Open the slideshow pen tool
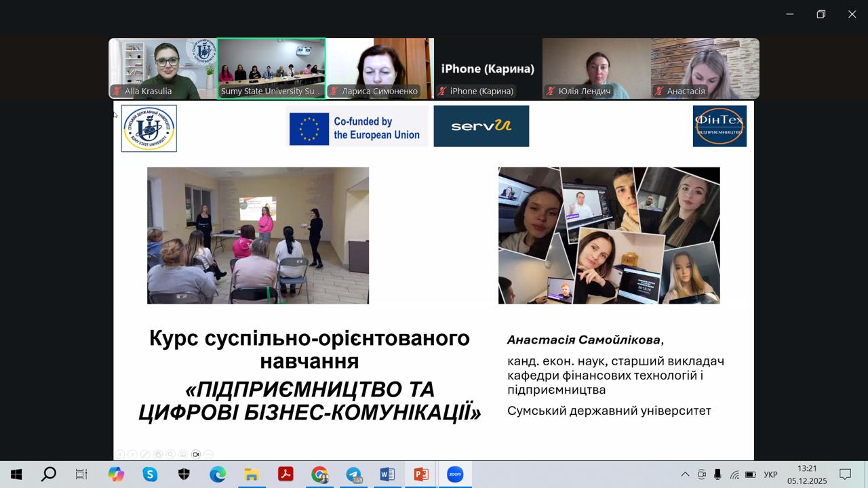This screenshot has height=488, width=868. [144, 454]
